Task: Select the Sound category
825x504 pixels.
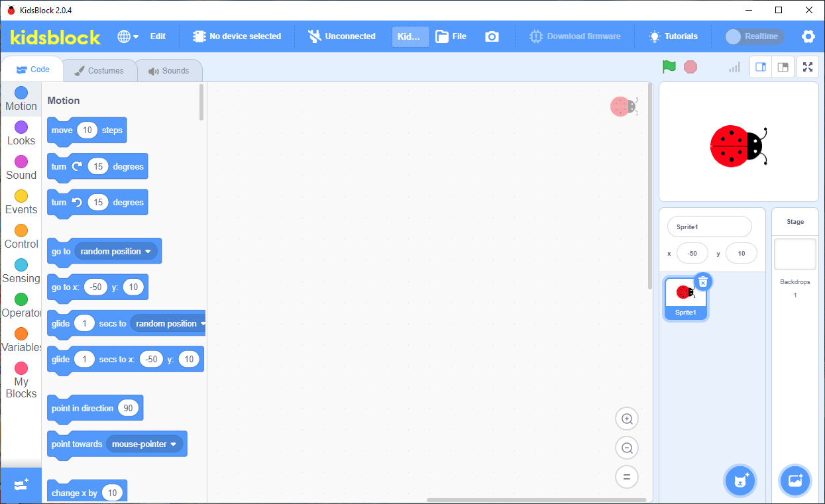Action: 21,168
